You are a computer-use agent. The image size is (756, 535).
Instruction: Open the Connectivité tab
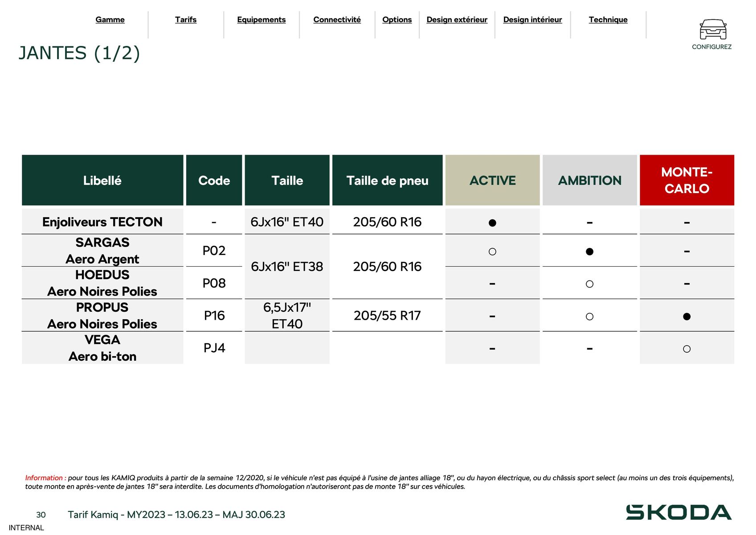pos(337,20)
